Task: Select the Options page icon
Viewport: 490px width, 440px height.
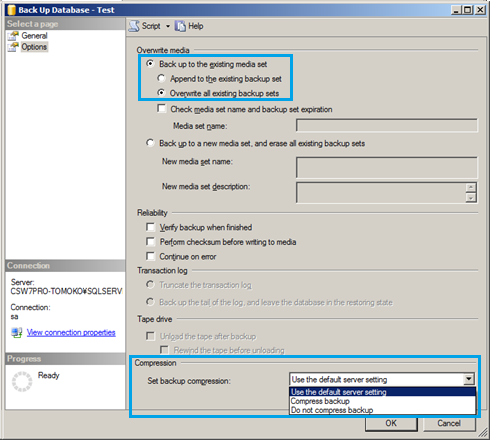Action: (13, 47)
